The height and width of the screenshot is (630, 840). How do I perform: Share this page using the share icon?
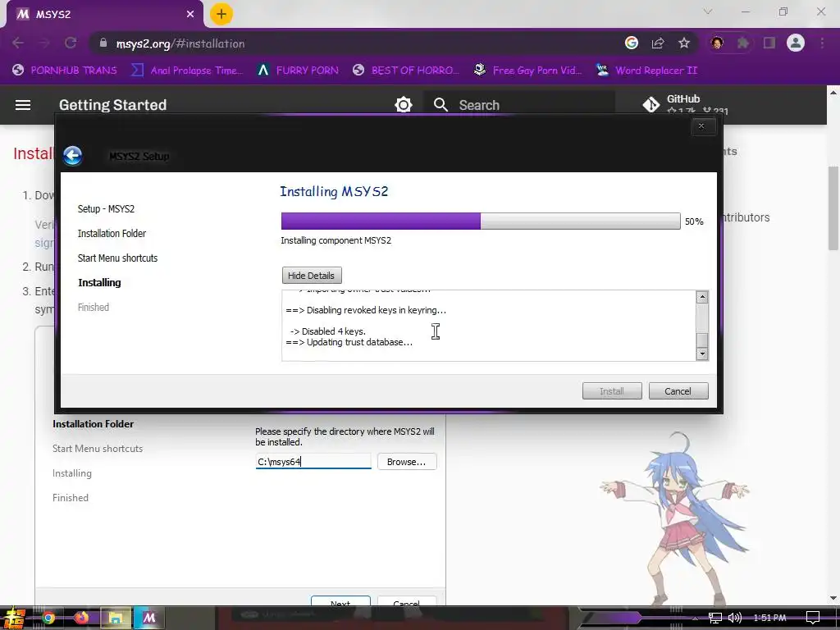click(658, 43)
